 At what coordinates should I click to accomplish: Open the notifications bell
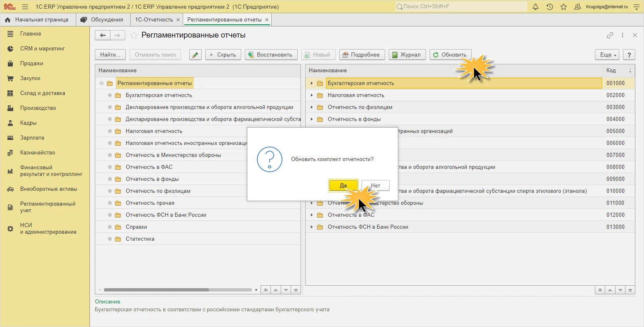pyautogui.click(x=536, y=7)
